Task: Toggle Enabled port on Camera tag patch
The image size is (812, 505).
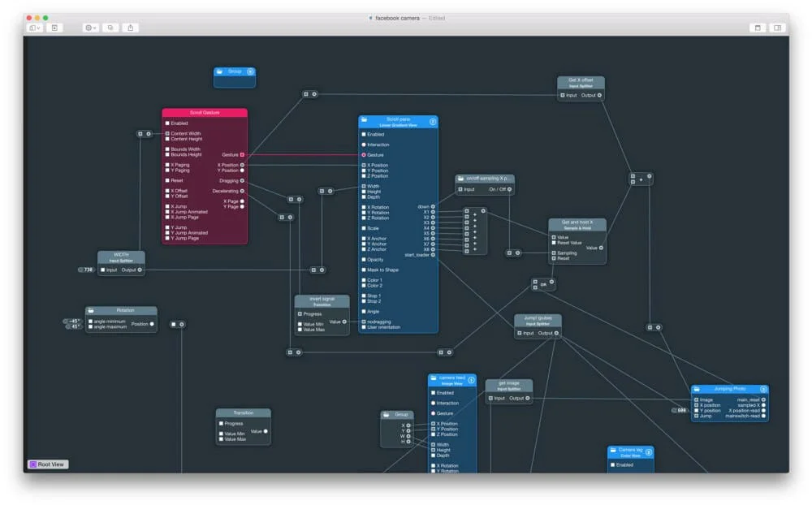Action: [612, 464]
